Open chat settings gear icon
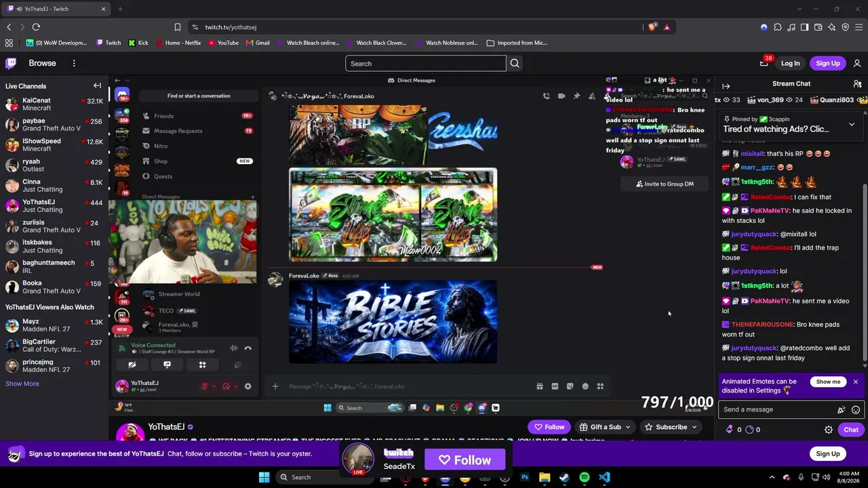This screenshot has height=488, width=868. 828,430
